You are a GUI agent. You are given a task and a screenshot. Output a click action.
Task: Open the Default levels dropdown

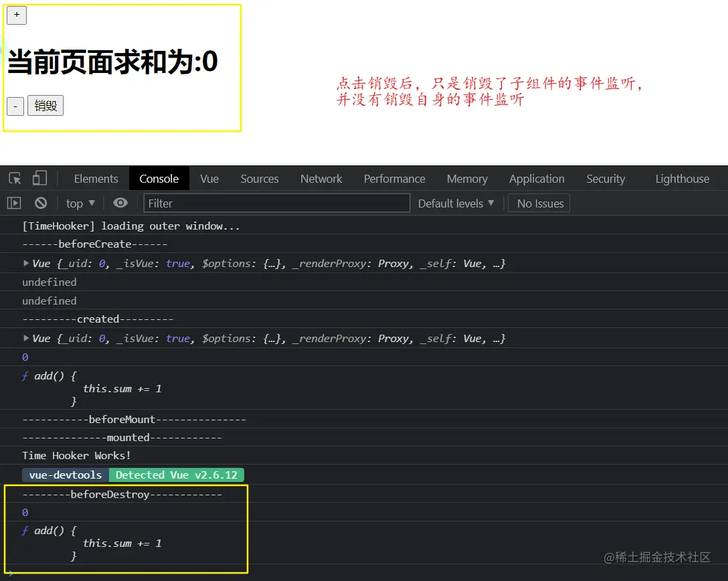point(456,203)
